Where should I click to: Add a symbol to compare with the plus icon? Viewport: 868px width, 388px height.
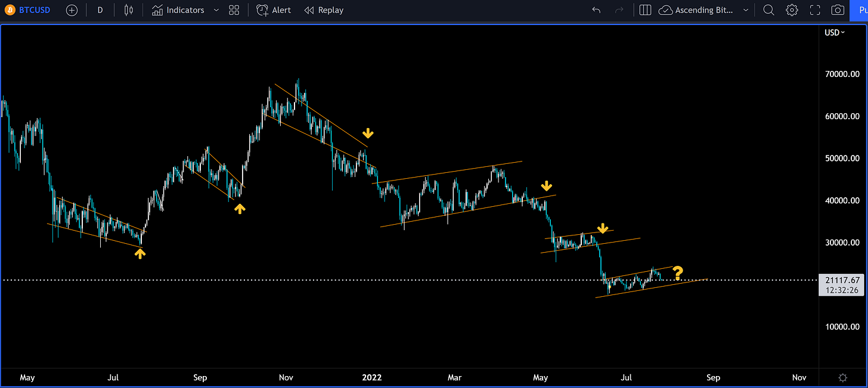tap(72, 10)
